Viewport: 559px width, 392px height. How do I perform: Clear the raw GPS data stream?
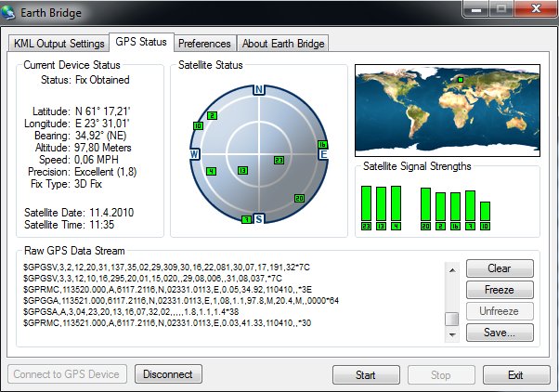(x=499, y=268)
